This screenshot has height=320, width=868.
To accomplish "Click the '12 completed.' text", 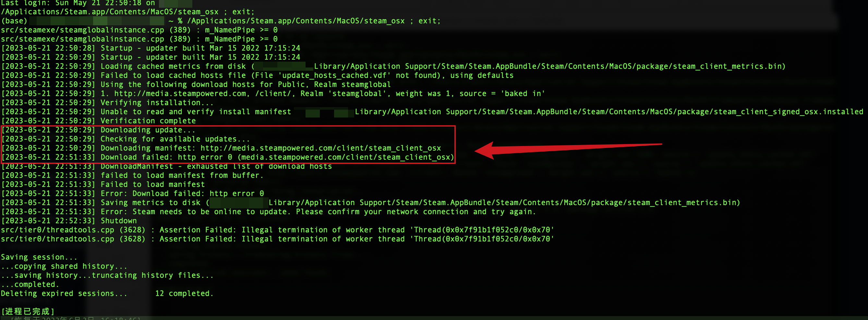I will tap(184, 293).
